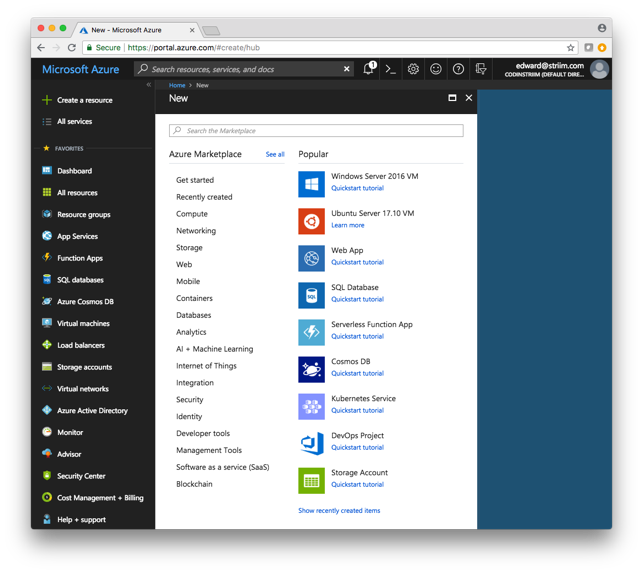Screen dimensions: 641x572
Task: Select the Windows Server 2016 VM icon
Action: [311, 184]
